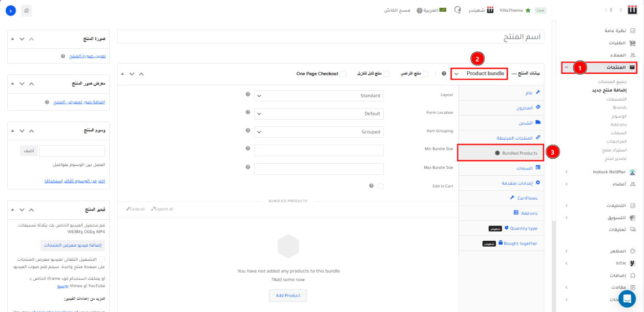The width and height of the screenshot is (644, 312).
Task: Click help icon next to Min Bundle Size
Action: 248,149
